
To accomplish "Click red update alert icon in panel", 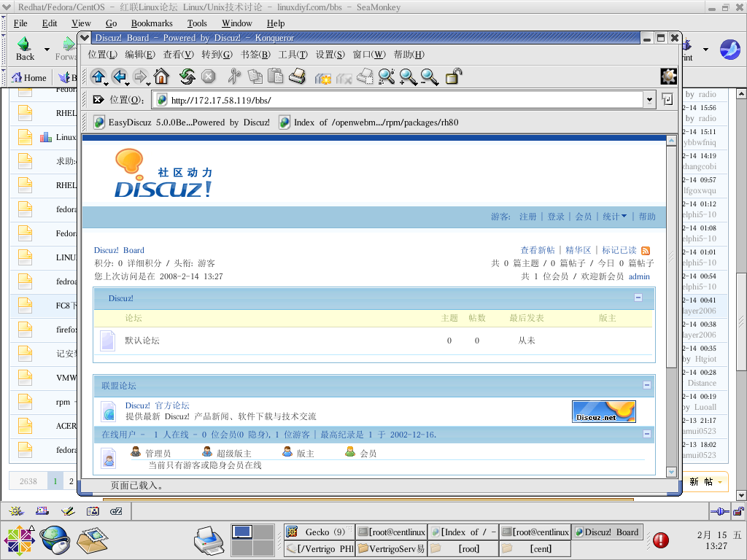I will pyautogui.click(x=661, y=540).
